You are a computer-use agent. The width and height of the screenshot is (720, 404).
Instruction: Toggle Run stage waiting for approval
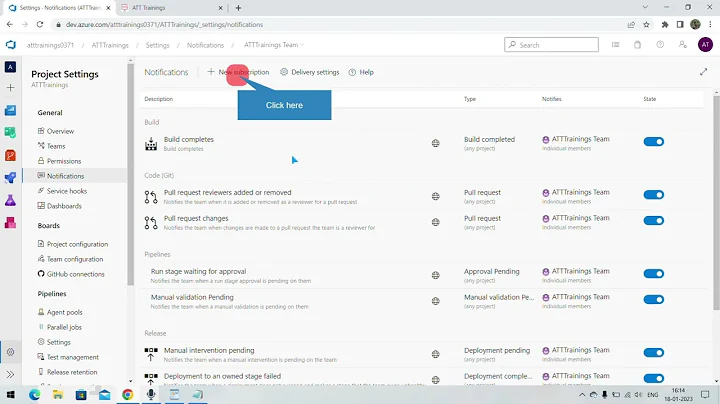(653, 274)
